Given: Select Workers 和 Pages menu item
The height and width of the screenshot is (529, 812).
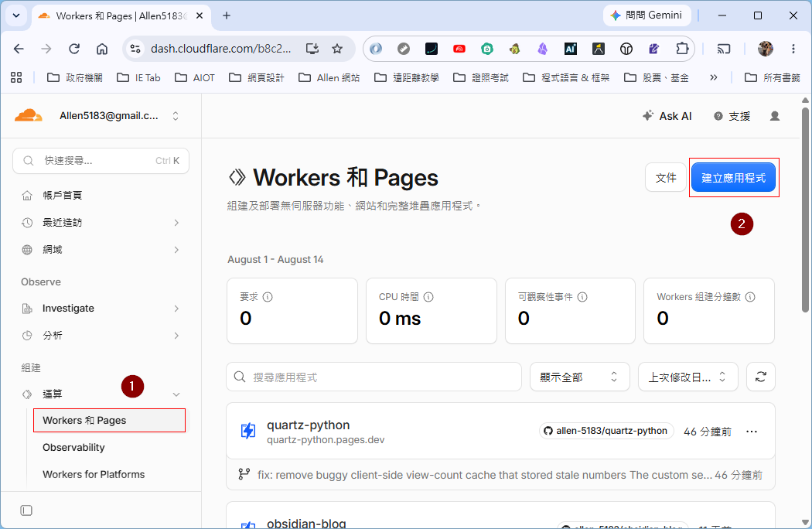Looking at the screenshot, I should pyautogui.click(x=109, y=420).
